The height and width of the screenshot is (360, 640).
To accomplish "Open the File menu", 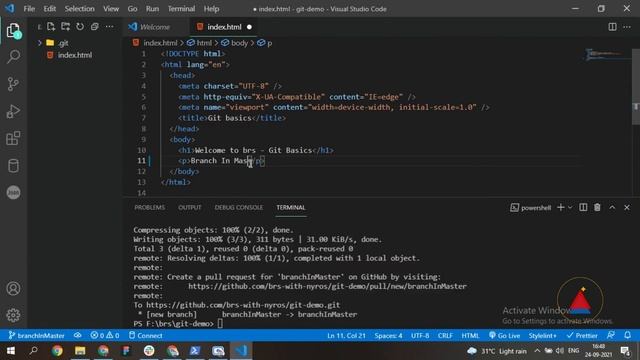I will 29,9.
